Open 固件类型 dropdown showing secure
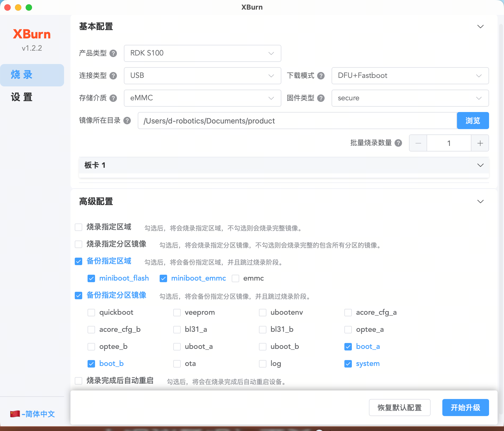The image size is (504, 431). pos(410,98)
